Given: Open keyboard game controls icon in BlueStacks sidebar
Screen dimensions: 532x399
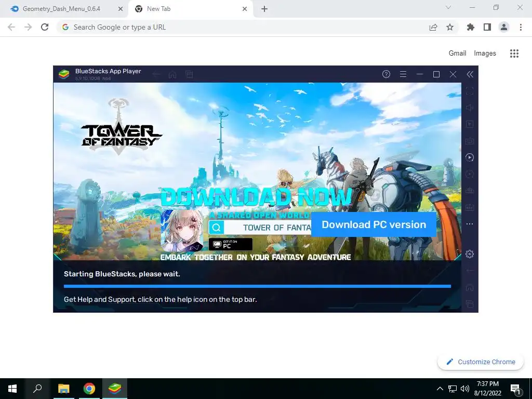Looking at the screenshot, I should tap(470, 141).
